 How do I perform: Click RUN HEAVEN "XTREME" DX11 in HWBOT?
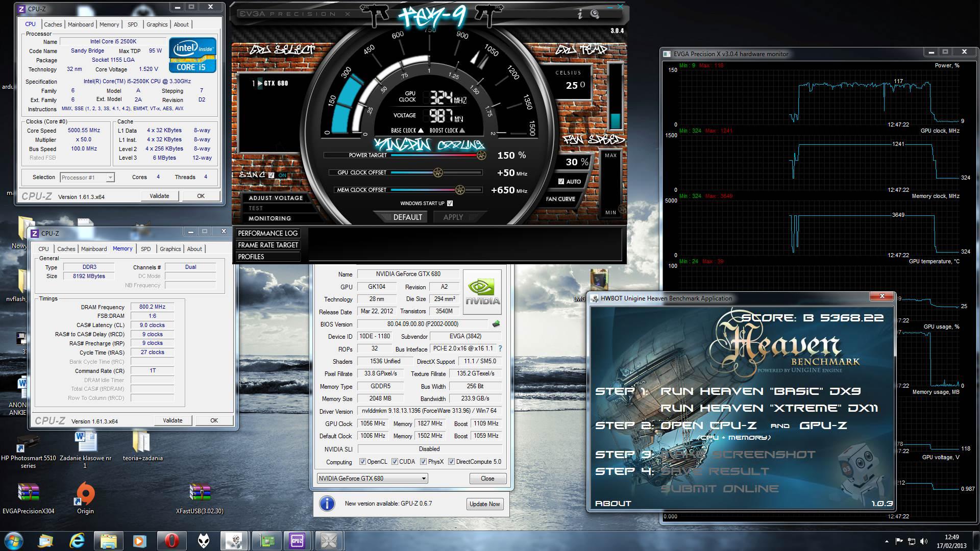point(769,408)
